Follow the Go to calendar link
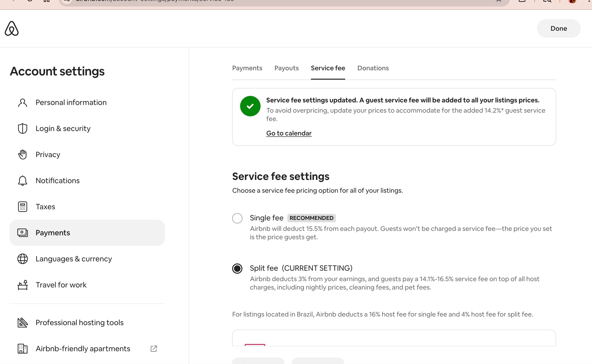Screen dimensions: 592x364 289,133
